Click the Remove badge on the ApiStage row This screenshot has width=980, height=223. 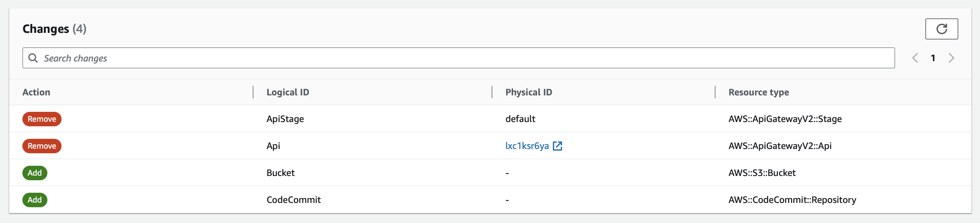[x=42, y=119]
